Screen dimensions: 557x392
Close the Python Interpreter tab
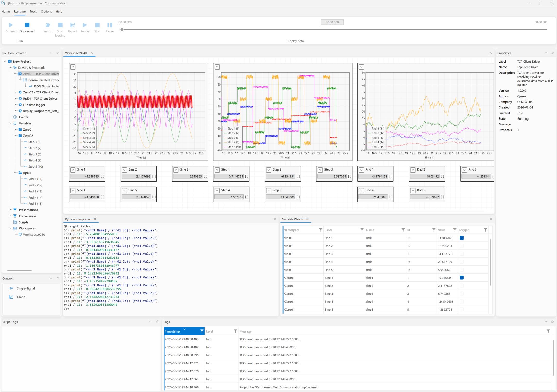click(x=95, y=219)
